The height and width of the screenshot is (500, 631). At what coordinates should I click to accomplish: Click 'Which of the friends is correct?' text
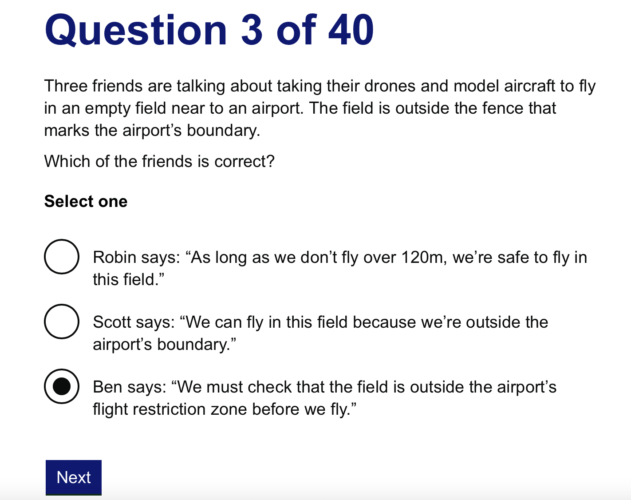(x=159, y=161)
